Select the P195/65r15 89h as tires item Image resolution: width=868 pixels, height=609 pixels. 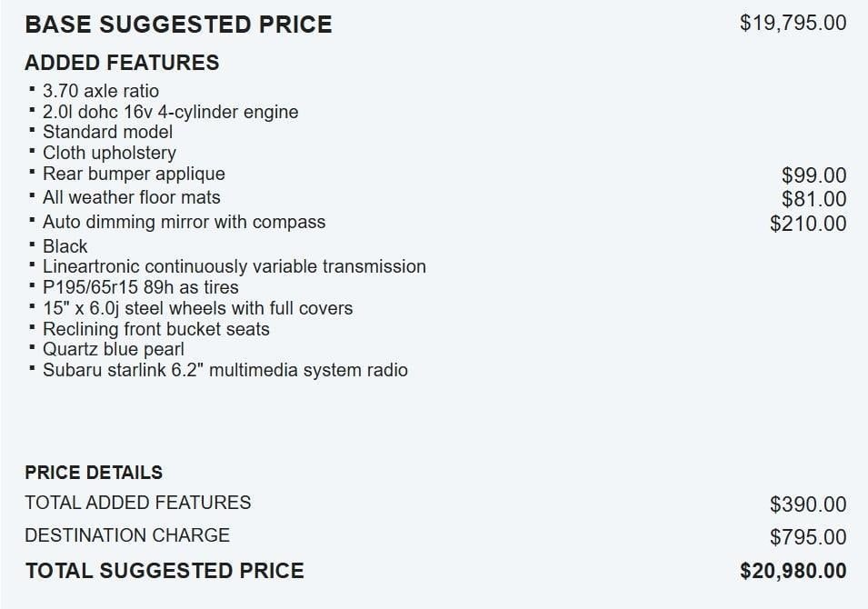point(140,287)
